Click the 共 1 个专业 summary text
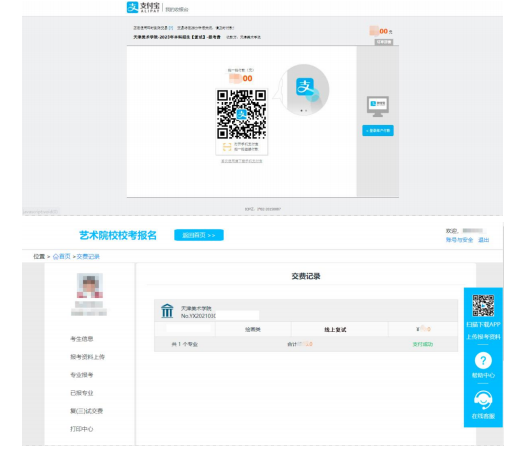This screenshot has width=530, height=452. coord(185,344)
